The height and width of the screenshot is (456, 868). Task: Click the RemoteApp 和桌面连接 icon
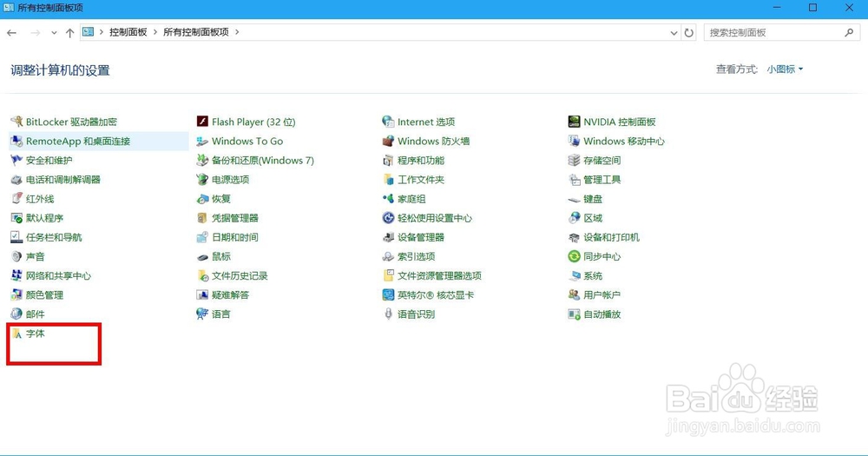click(16, 142)
